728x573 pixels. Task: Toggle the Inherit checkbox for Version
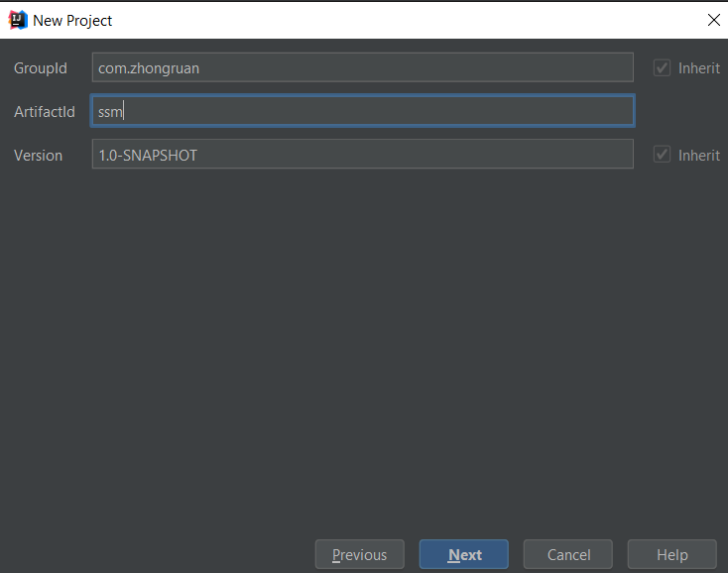[662, 155]
